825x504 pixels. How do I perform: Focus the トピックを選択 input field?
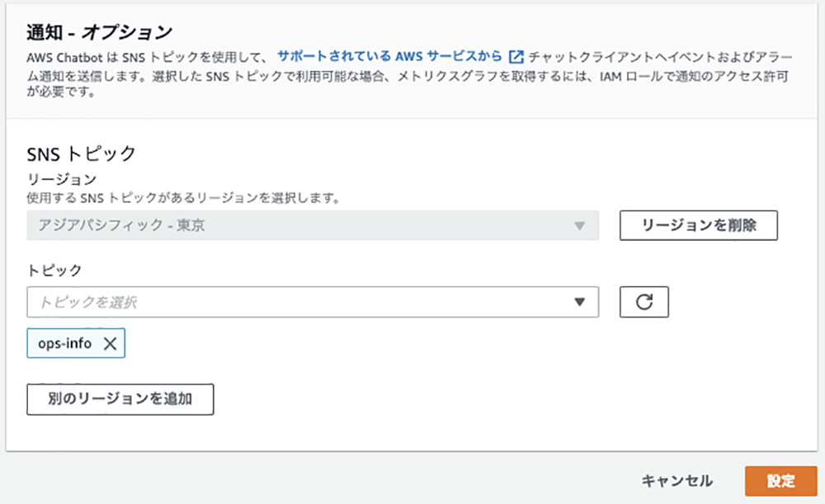pyautogui.click(x=313, y=302)
